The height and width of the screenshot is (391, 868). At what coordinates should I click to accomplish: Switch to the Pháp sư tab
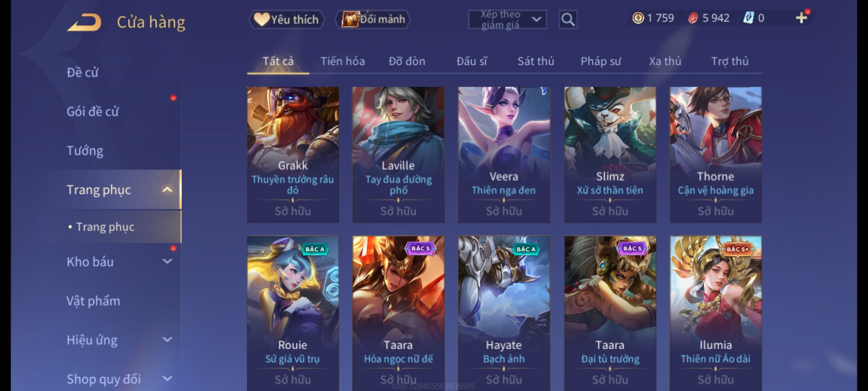click(x=600, y=61)
